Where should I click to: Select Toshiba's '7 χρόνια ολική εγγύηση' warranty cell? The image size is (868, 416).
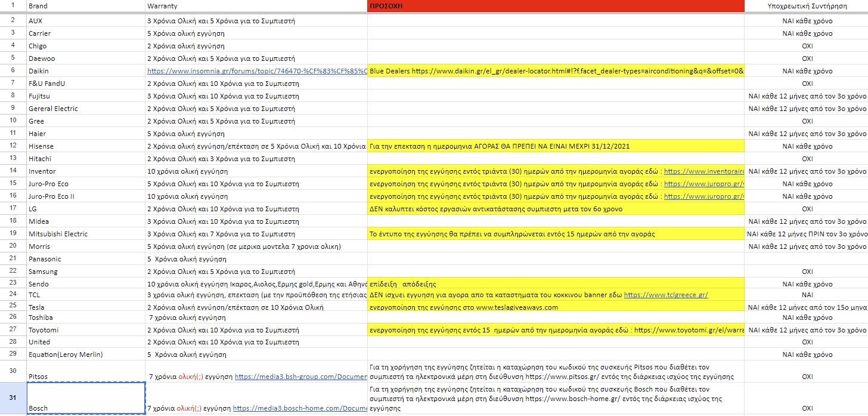[x=256, y=318]
